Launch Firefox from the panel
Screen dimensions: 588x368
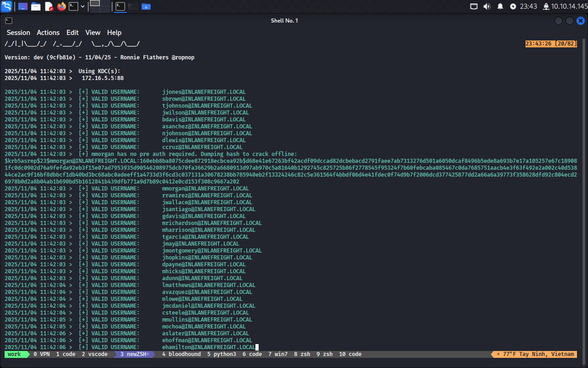tap(62, 6)
